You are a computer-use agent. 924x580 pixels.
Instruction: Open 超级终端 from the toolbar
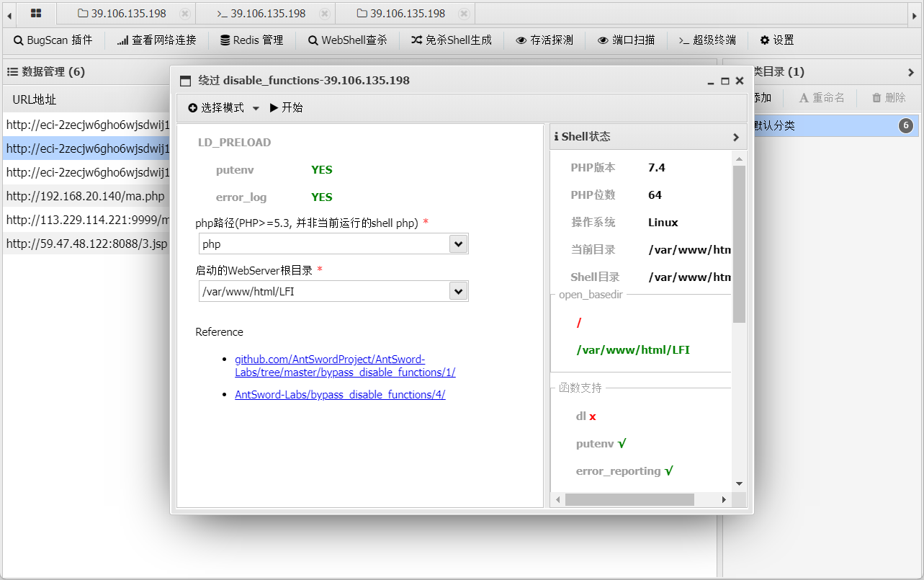point(707,40)
